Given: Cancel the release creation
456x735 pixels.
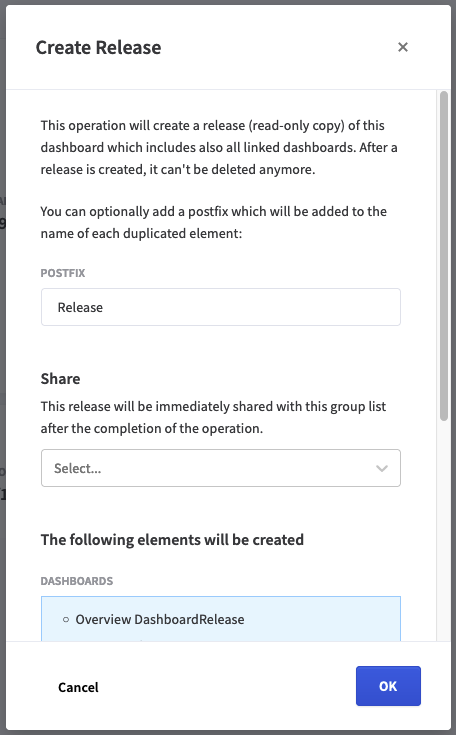Looking at the screenshot, I should point(78,687).
